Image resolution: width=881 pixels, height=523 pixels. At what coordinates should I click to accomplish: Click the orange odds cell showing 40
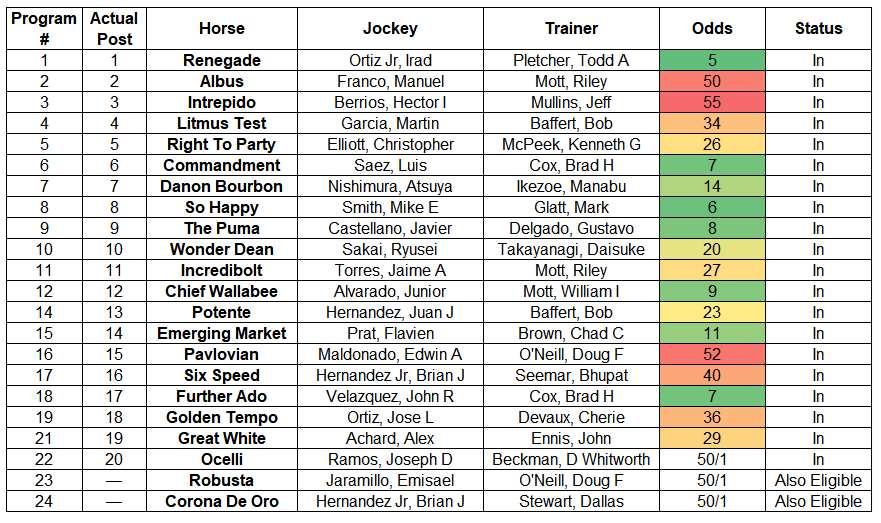tap(712, 375)
